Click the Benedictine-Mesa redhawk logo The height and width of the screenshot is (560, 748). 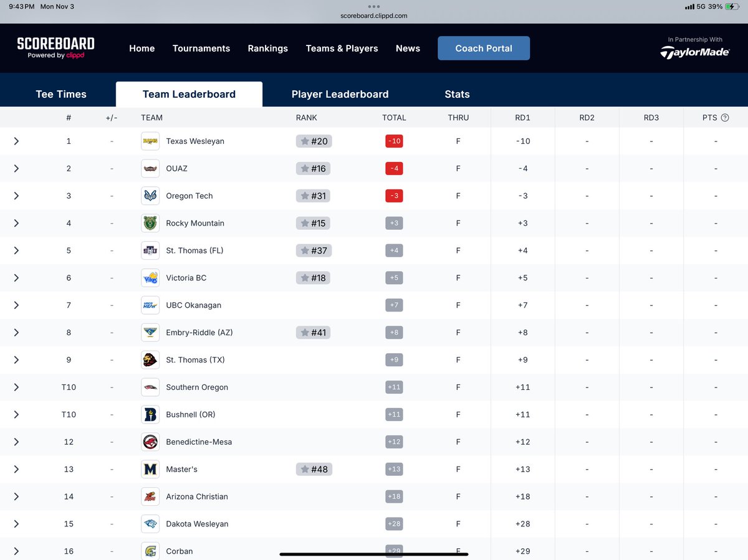(x=150, y=442)
